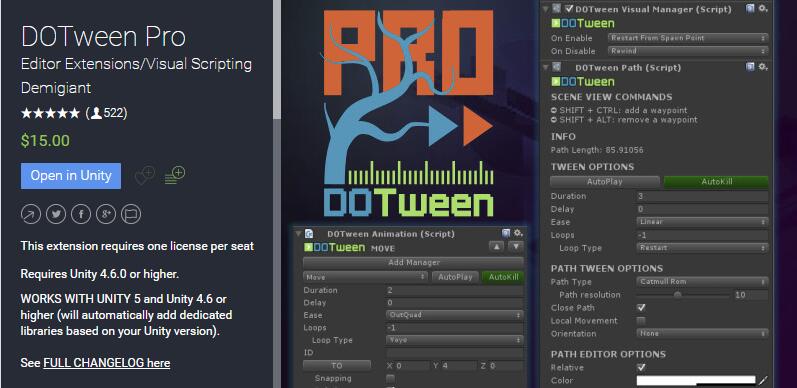Screen dimensions: 797x388
Task: Click the Open in Unity button
Action: (x=71, y=176)
